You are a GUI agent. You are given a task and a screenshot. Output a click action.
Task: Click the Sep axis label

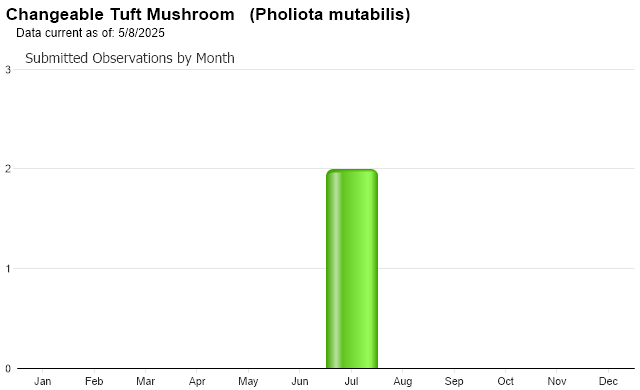coord(454,381)
